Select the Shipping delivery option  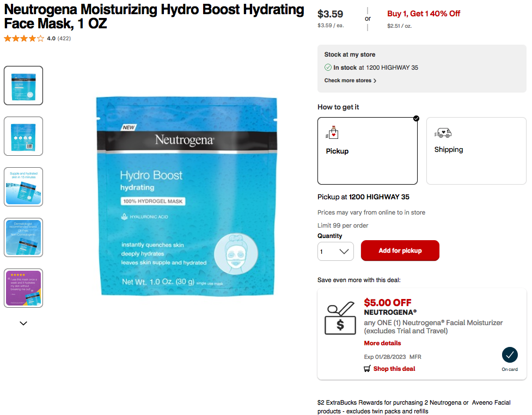[476, 151]
